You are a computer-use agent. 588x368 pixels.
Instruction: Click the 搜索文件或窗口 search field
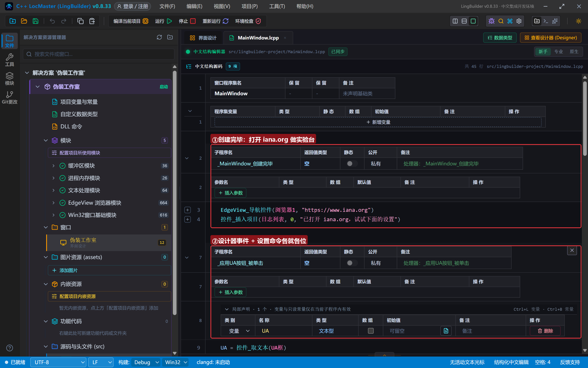tap(98, 54)
